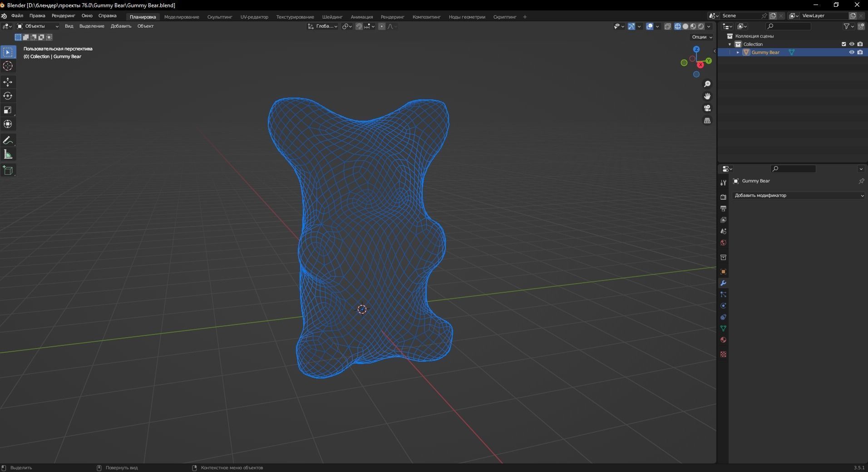Choose the Add Cube tool

8,170
